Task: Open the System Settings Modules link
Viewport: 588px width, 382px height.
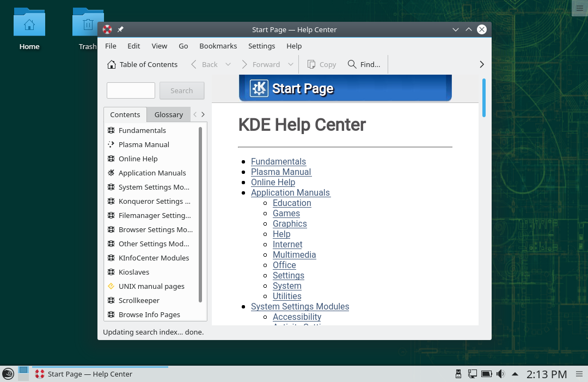Action: coord(300,307)
